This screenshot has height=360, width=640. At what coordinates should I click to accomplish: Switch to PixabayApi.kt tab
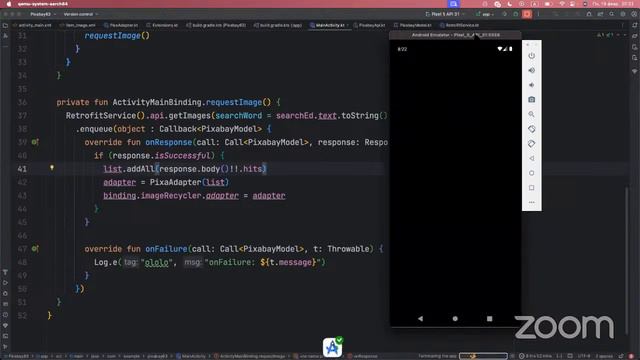pyautogui.click(x=369, y=25)
